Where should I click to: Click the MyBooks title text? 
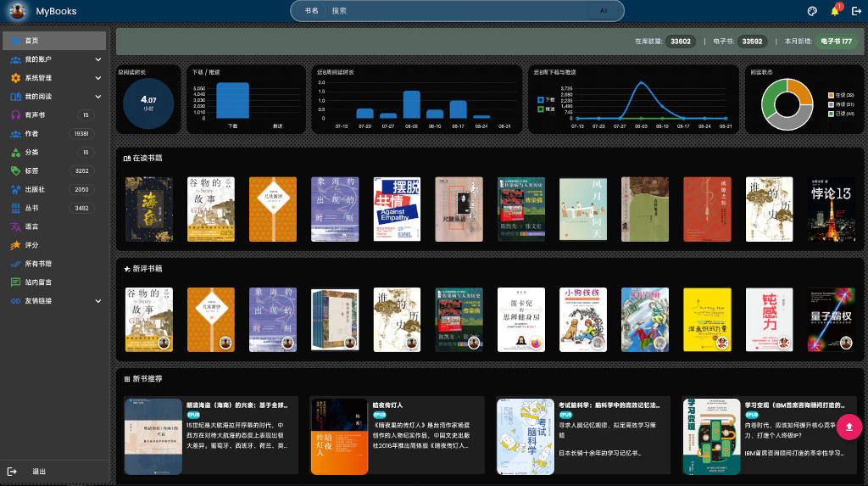pyautogui.click(x=56, y=11)
